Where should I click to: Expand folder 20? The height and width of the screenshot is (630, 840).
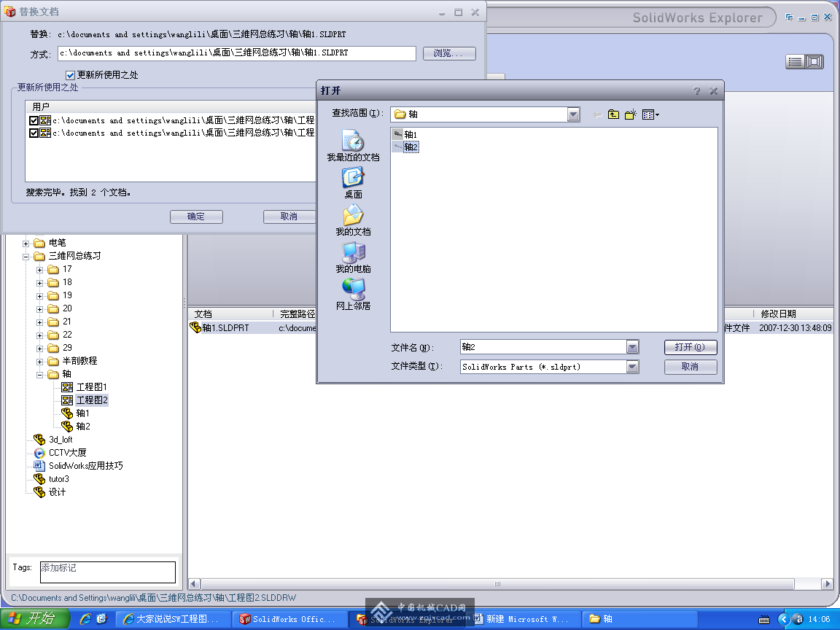tap(39, 309)
